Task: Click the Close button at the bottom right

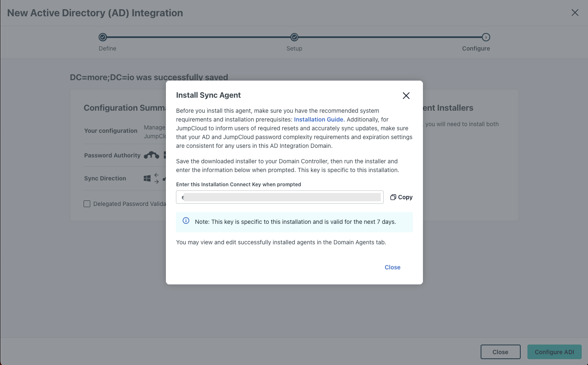Action: [500, 352]
